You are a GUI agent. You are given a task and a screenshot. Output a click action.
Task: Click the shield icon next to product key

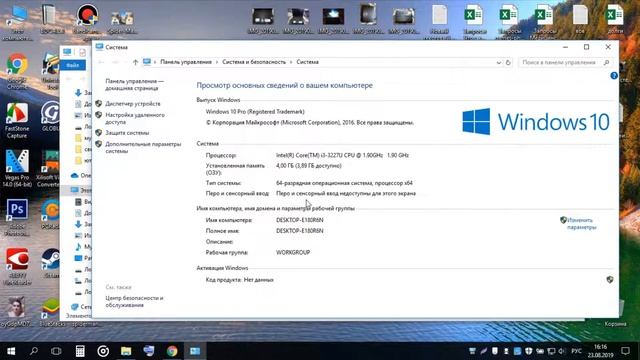click(610, 280)
